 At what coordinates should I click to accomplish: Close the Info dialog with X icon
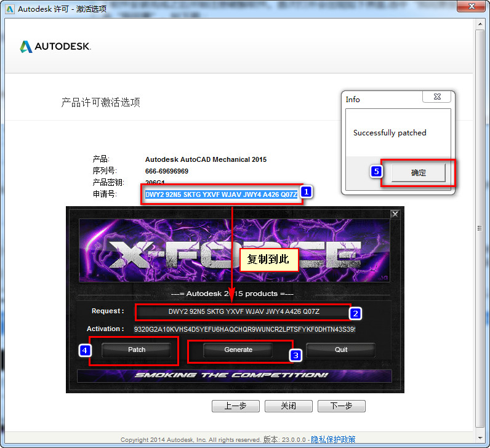coord(437,97)
